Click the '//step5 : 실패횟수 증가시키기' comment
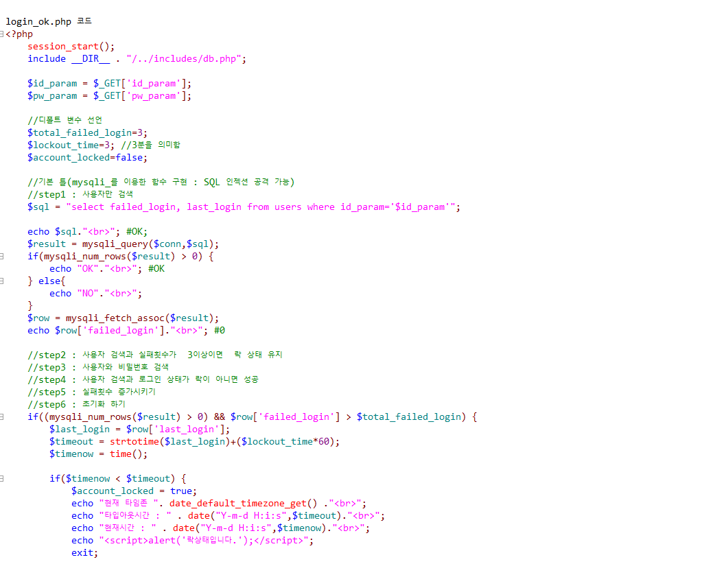Screen dimensions: 728x564 [x=91, y=392]
